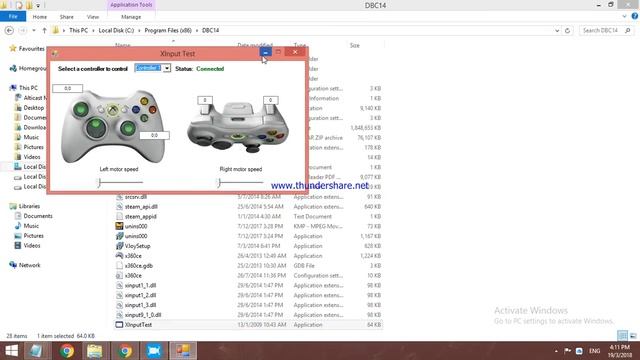This screenshot has height=360, width=640.
Task: Select the xinput9_1_0.dll file
Action: (143, 315)
